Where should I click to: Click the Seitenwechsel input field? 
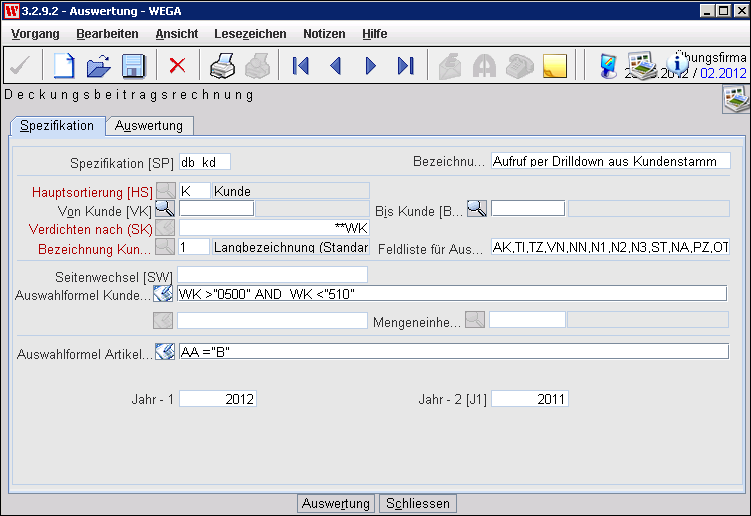[x=272, y=275]
